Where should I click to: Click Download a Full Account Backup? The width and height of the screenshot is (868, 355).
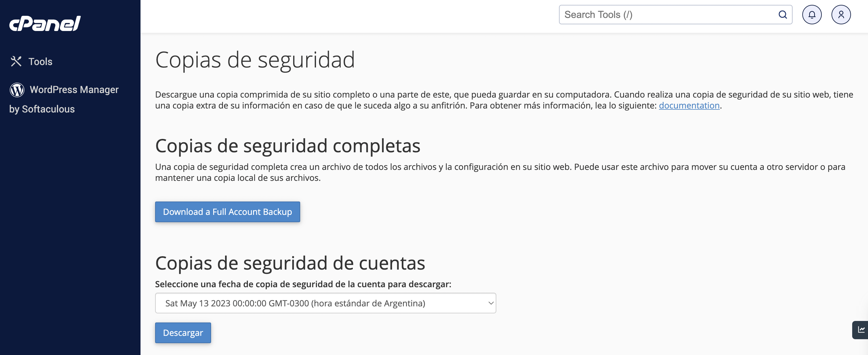click(227, 212)
